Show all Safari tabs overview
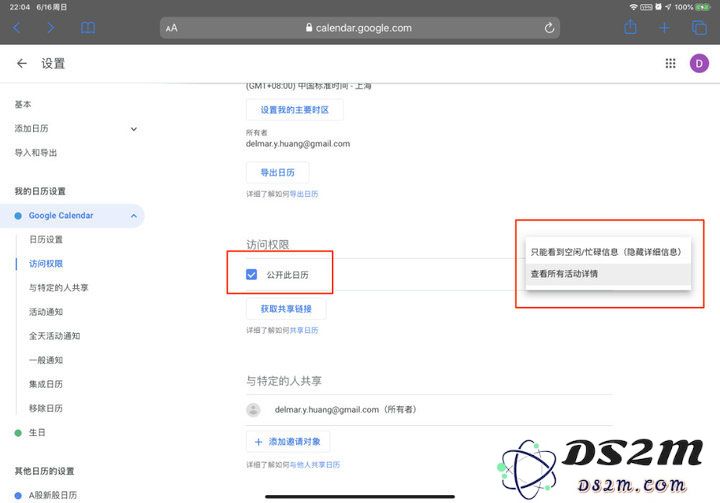 coord(699,28)
